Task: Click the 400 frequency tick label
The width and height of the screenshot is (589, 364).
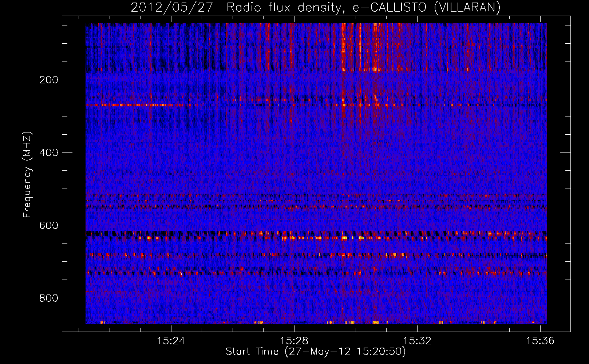Action: click(x=49, y=153)
